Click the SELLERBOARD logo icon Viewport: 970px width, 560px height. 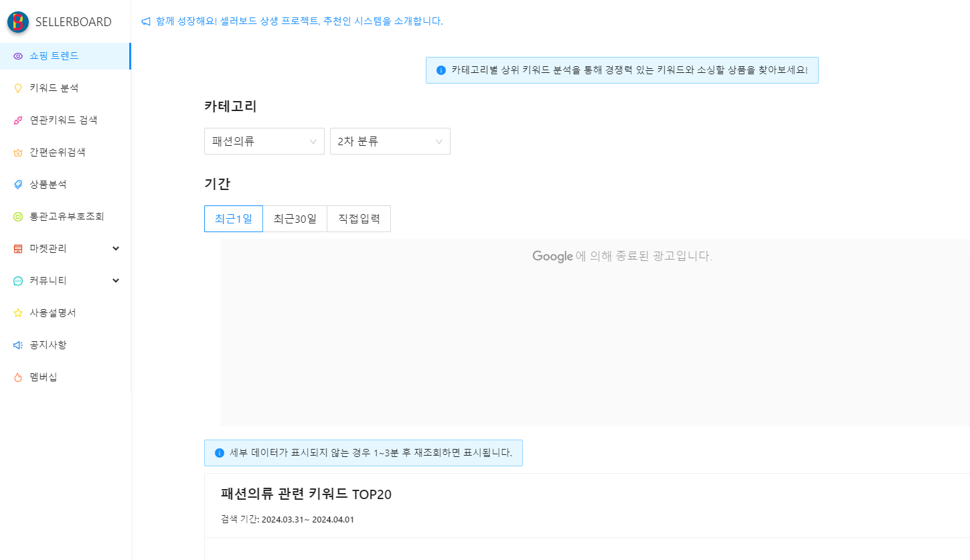point(18,21)
